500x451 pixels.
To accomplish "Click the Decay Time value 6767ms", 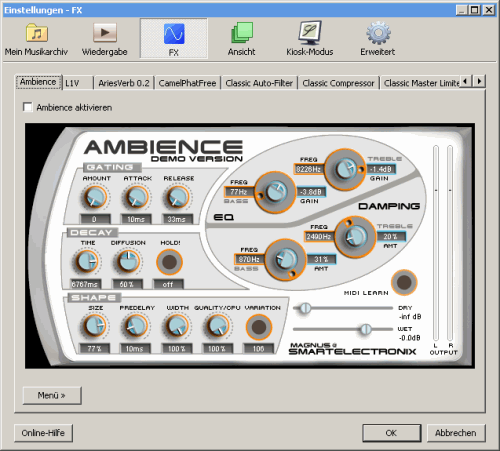I will tap(85, 284).
